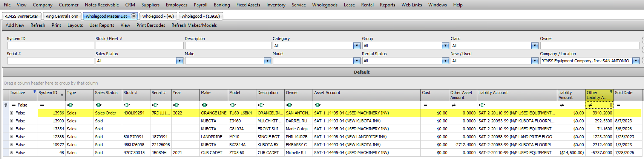
Task: Open the Wholegoods menu
Action: [x=325, y=5]
